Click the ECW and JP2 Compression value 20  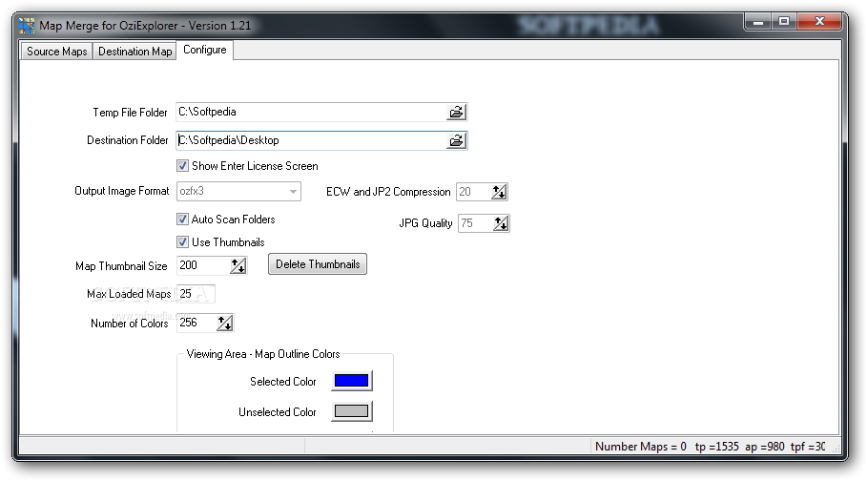465,192
